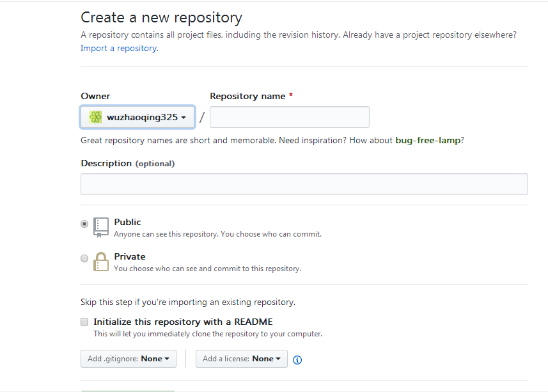Open the Add .gitignore: None dropdown
548x392 pixels.
point(128,359)
